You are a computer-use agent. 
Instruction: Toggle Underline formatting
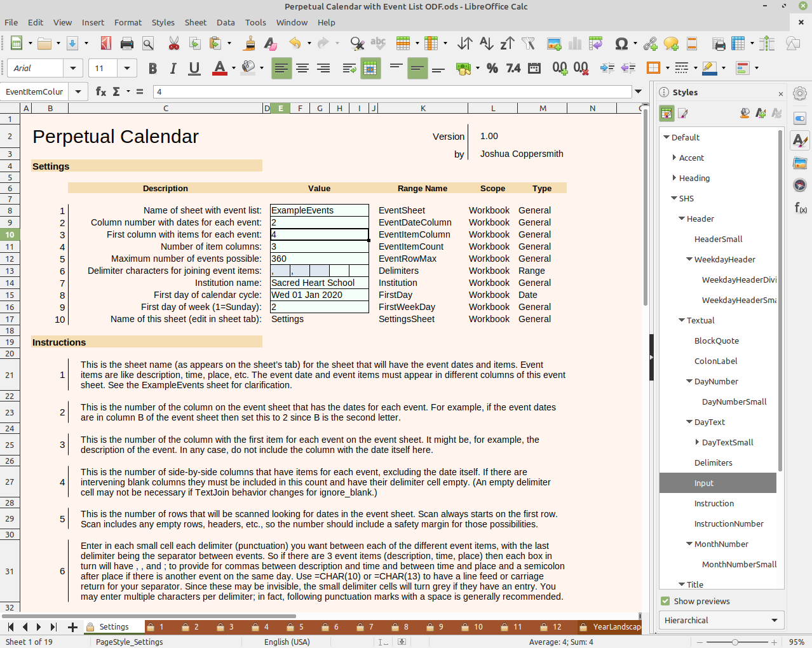click(194, 68)
